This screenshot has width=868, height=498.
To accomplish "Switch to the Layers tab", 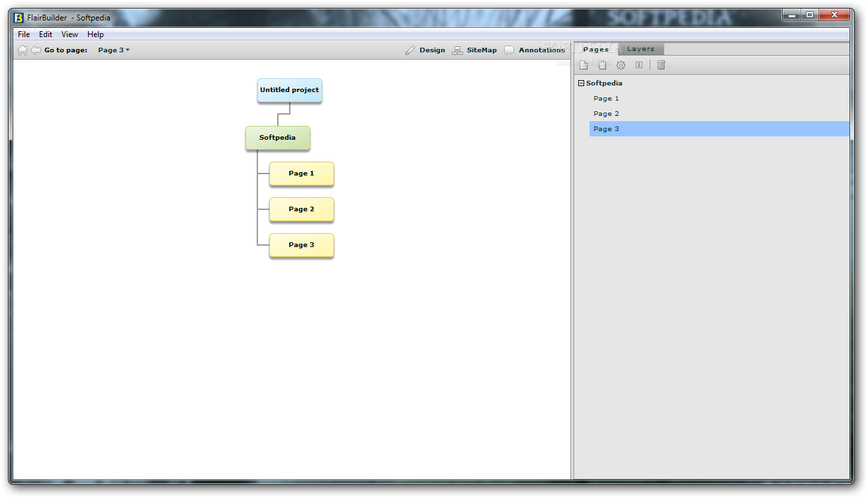I will click(640, 49).
